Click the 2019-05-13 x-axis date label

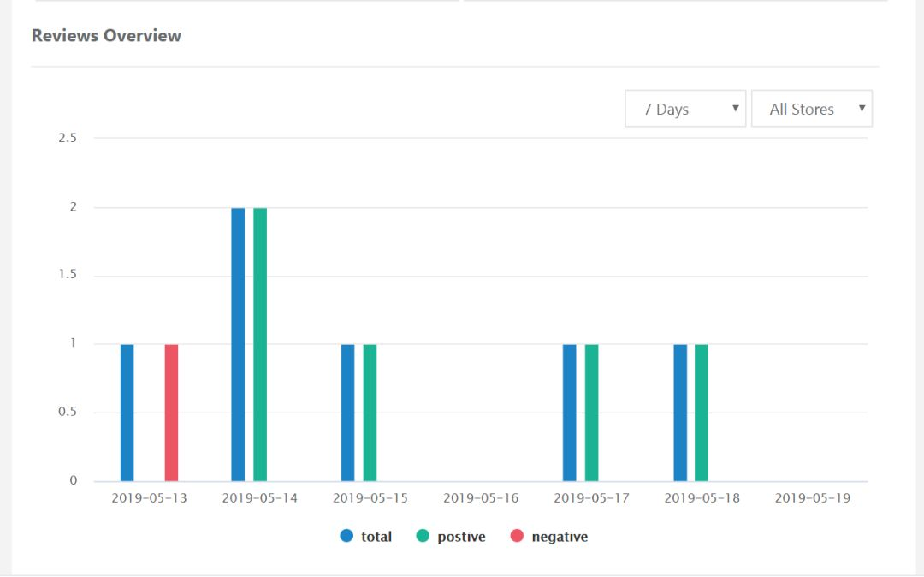(149, 498)
